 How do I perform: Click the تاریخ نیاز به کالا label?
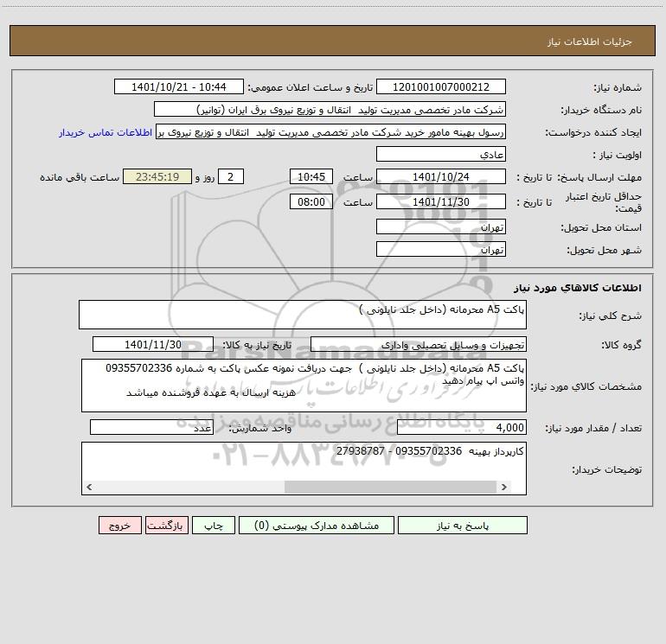tap(257, 345)
